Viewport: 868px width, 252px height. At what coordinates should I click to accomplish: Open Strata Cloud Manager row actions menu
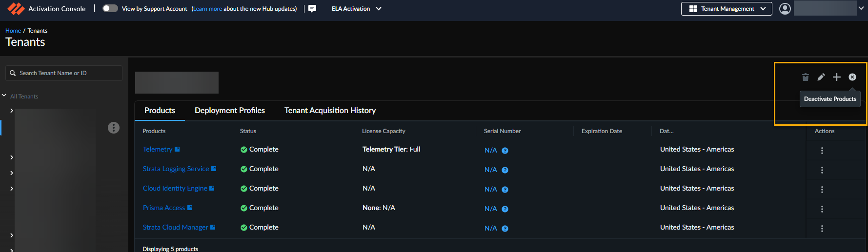point(822,229)
